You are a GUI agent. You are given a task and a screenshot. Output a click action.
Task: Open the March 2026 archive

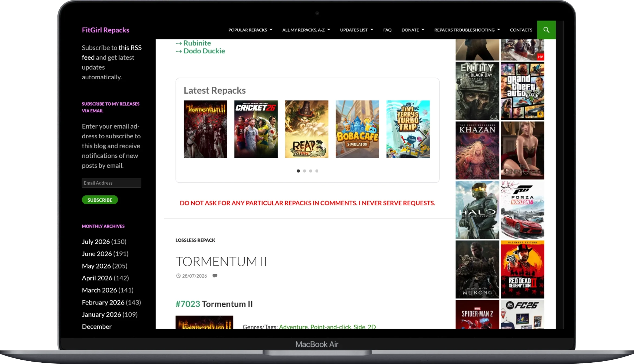[x=99, y=290]
